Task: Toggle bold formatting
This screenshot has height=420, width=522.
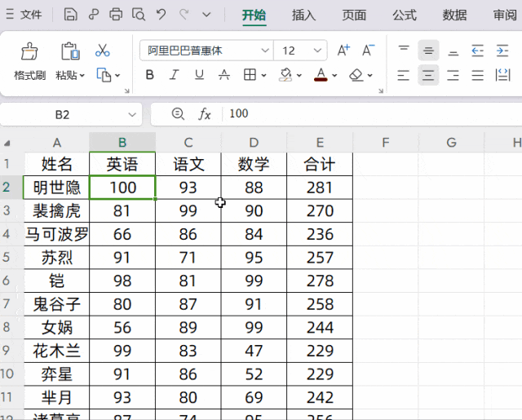Action: coord(149,75)
